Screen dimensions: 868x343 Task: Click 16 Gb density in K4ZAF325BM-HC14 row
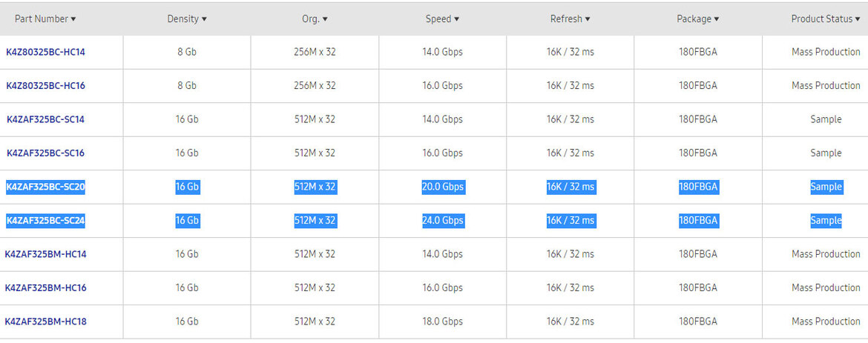point(187,255)
